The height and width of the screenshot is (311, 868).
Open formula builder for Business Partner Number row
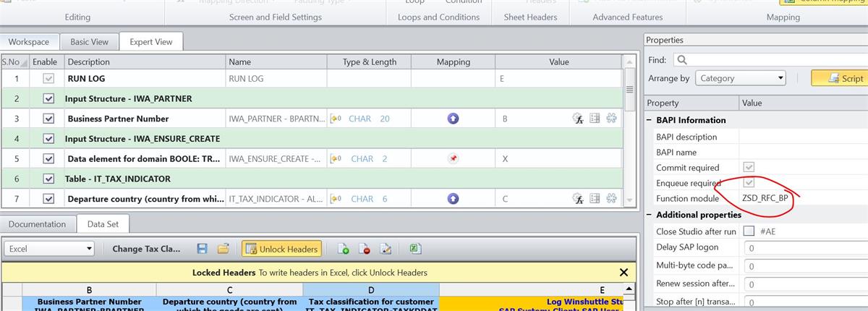coord(578,119)
